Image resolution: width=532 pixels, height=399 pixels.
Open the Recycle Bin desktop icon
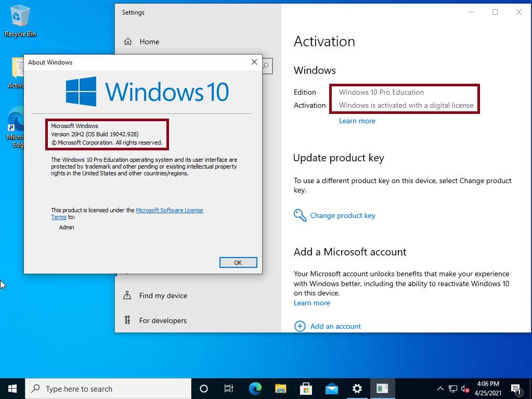[20, 21]
